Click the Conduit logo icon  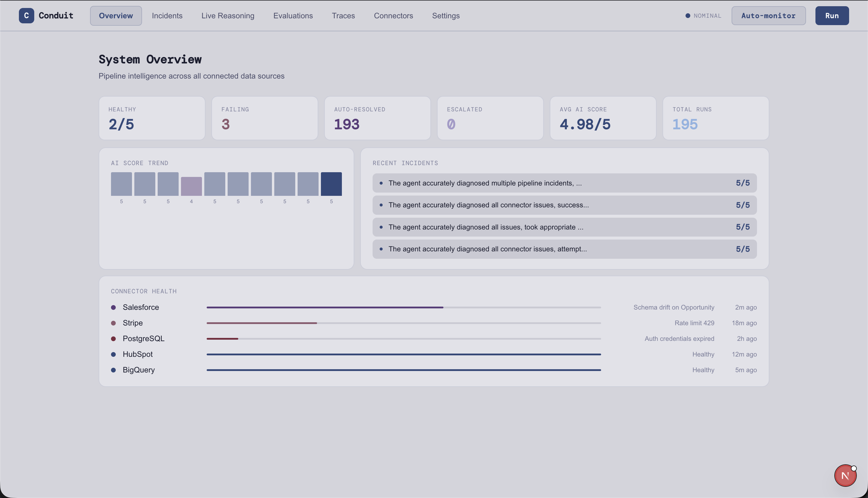tap(26, 16)
